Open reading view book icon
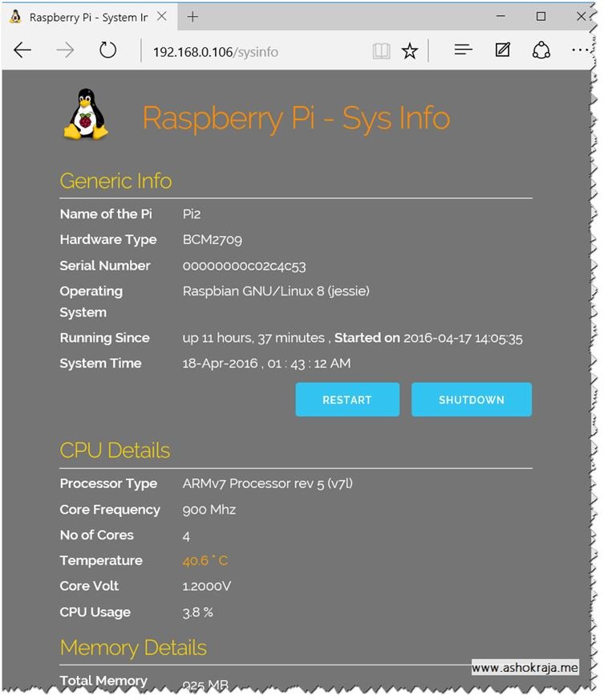Image resolution: width=604 pixels, height=700 pixels. 381,51
